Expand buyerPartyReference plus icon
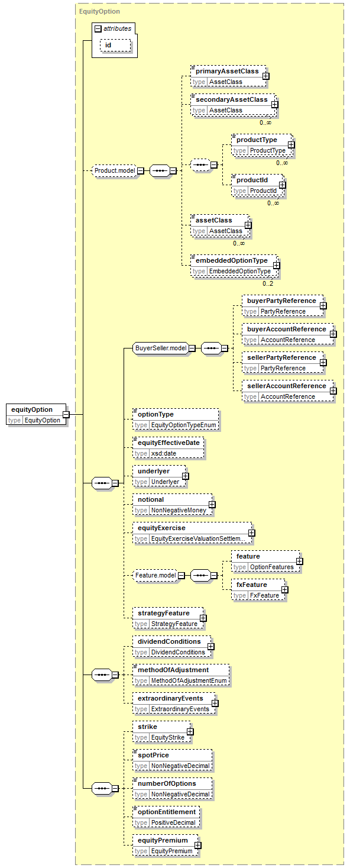The height and width of the screenshot is (868, 350). [x=323, y=305]
